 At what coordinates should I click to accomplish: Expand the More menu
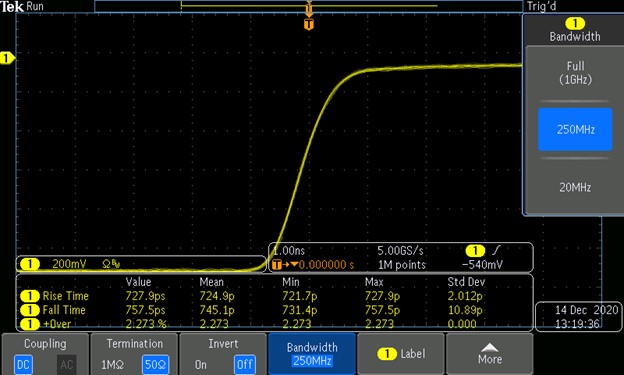489,354
